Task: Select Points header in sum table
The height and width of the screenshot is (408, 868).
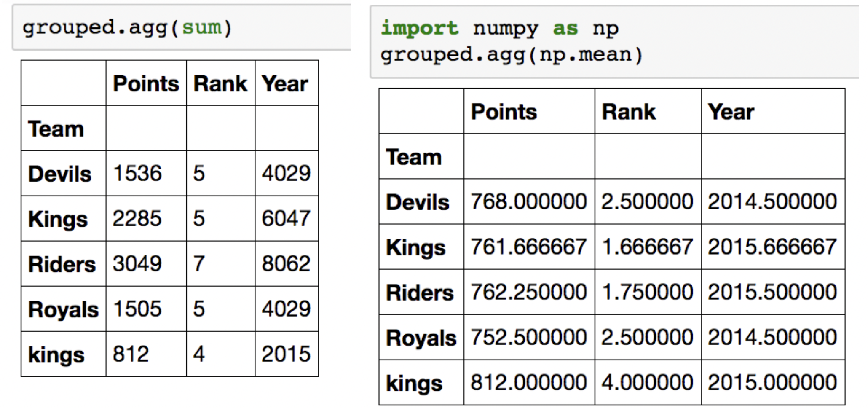Action: click(146, 83)
